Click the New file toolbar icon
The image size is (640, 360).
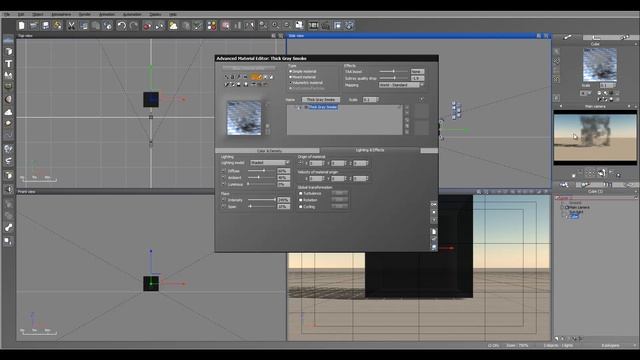(22, 25)
